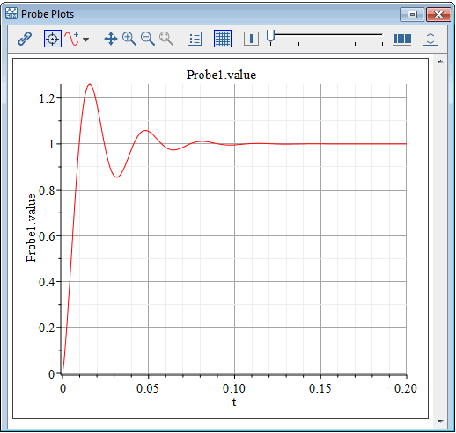
Task: Collapse plots with up-down chevron icon
Action: click(430, 39)
